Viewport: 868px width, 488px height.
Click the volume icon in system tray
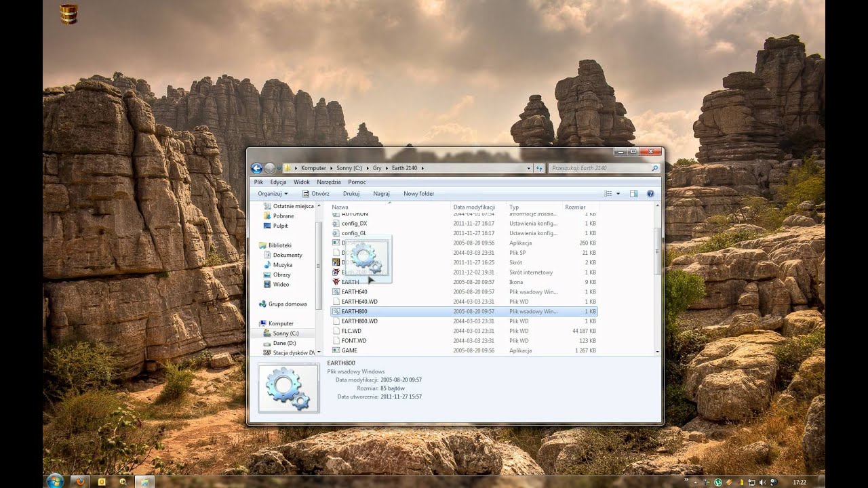tap(762, 483)
